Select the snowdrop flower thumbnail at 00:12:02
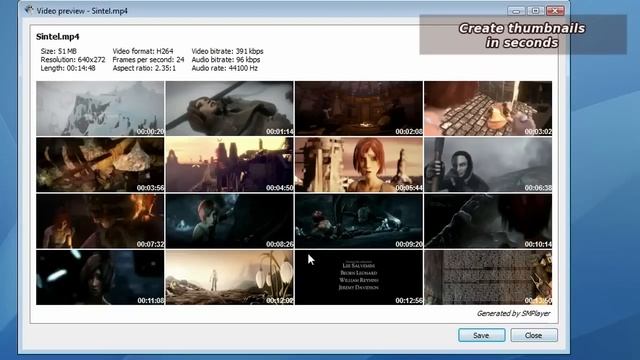This screenshot has width=640, height=360. pyautogui.click(x=229, y=278)
